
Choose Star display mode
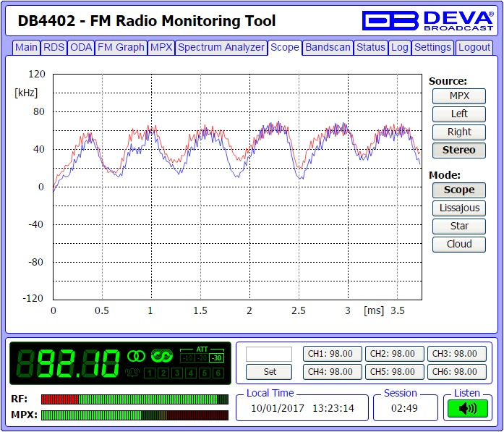coord(459,226)
